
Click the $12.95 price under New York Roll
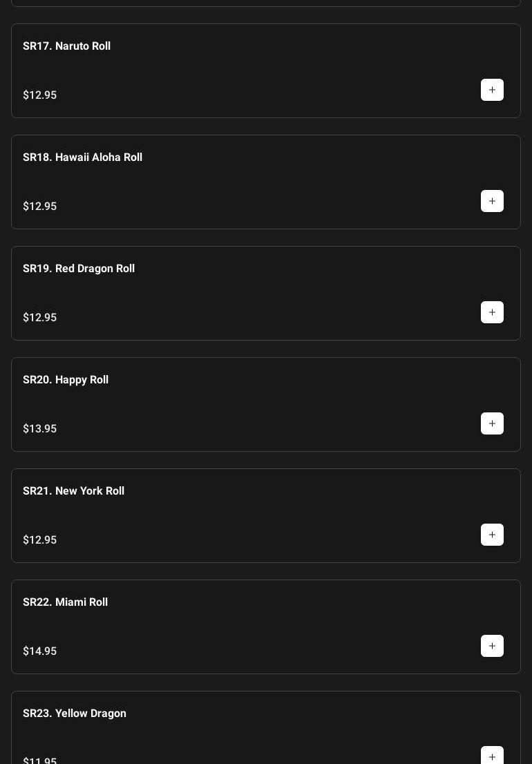39,540
